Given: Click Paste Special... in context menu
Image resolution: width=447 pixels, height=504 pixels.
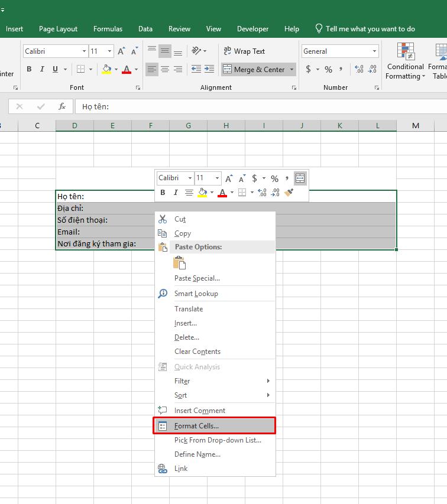Looking at the screenshot, I should [215, 278].
